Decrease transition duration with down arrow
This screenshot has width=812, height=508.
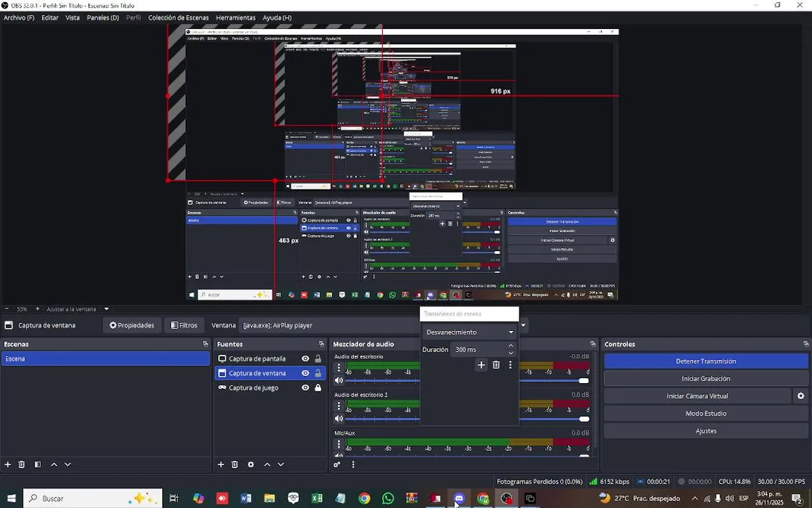510,353
